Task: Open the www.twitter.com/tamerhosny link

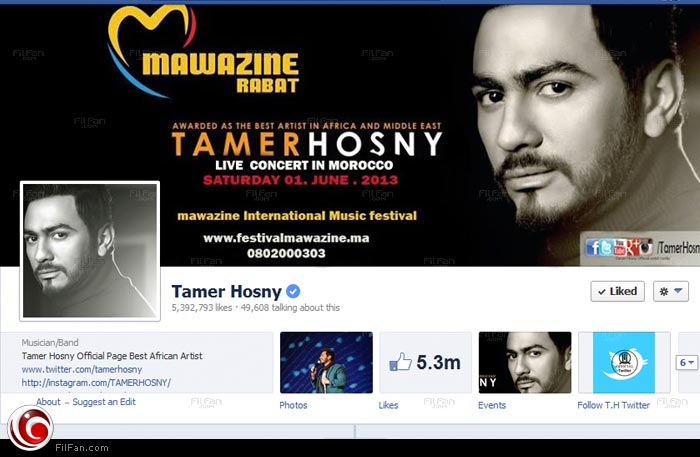Action: (x=82, y=370)
